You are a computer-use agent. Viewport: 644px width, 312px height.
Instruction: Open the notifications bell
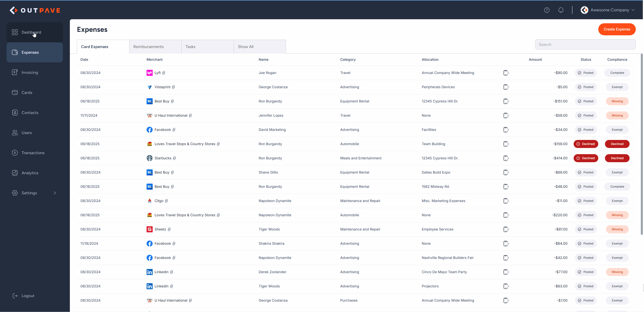point(561,10)
